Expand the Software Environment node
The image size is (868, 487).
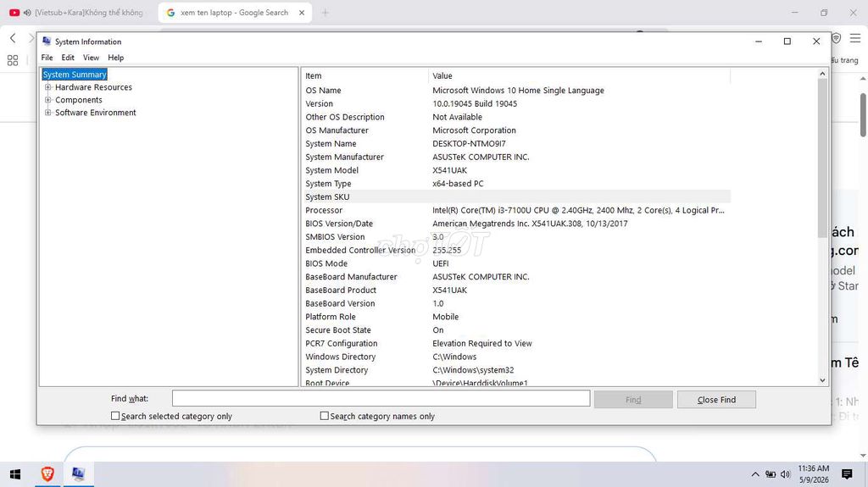[48, 113]
